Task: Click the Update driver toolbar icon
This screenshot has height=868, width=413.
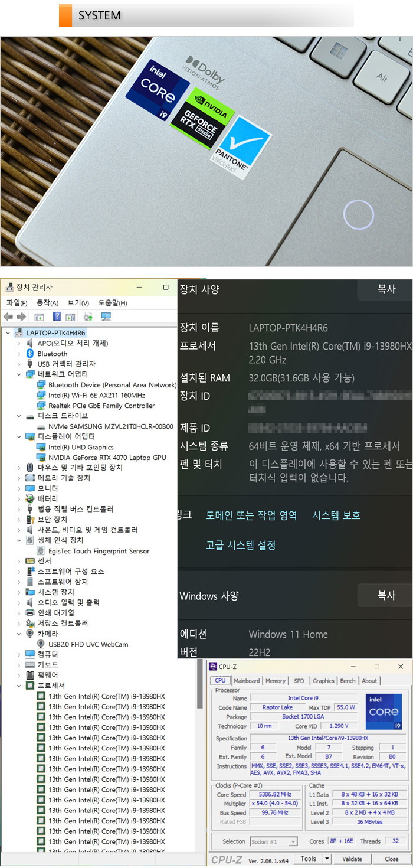Action: tap(88, 316)
